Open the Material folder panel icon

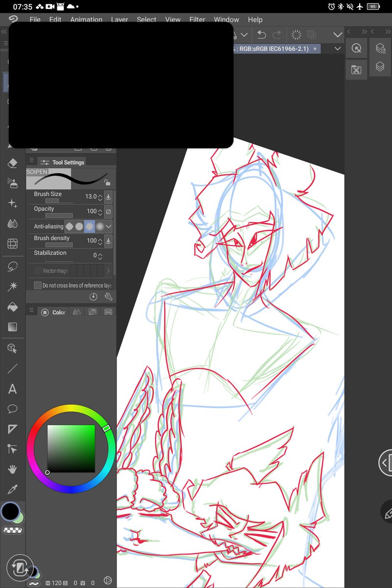coord(356,70)
